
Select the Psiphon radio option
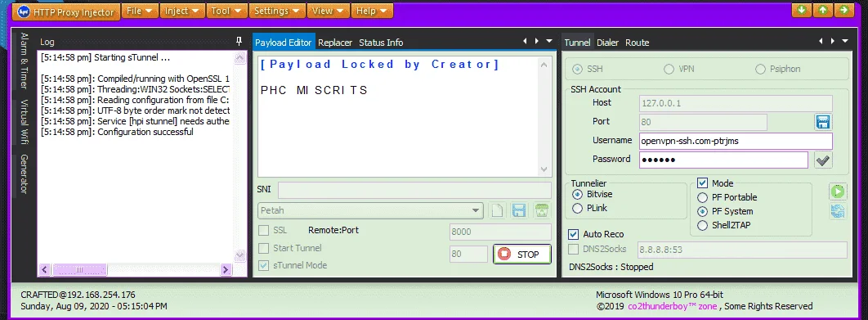(x=761, y=70)
